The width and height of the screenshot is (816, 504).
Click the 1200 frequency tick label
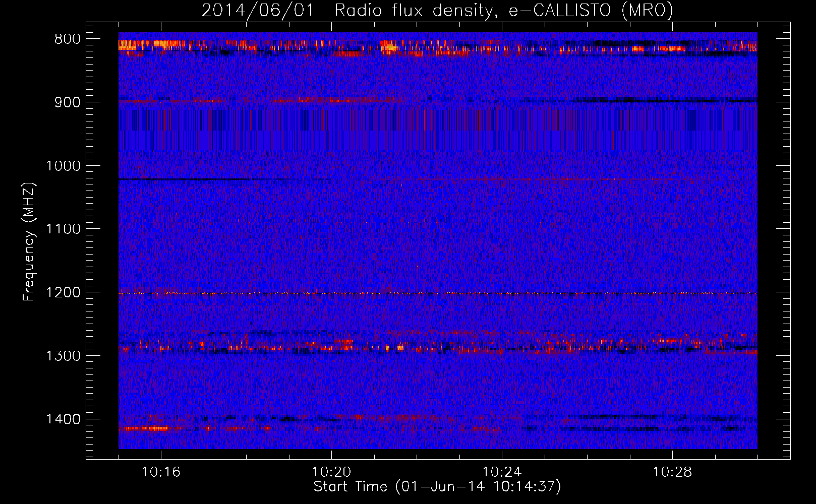pos(63,293)
